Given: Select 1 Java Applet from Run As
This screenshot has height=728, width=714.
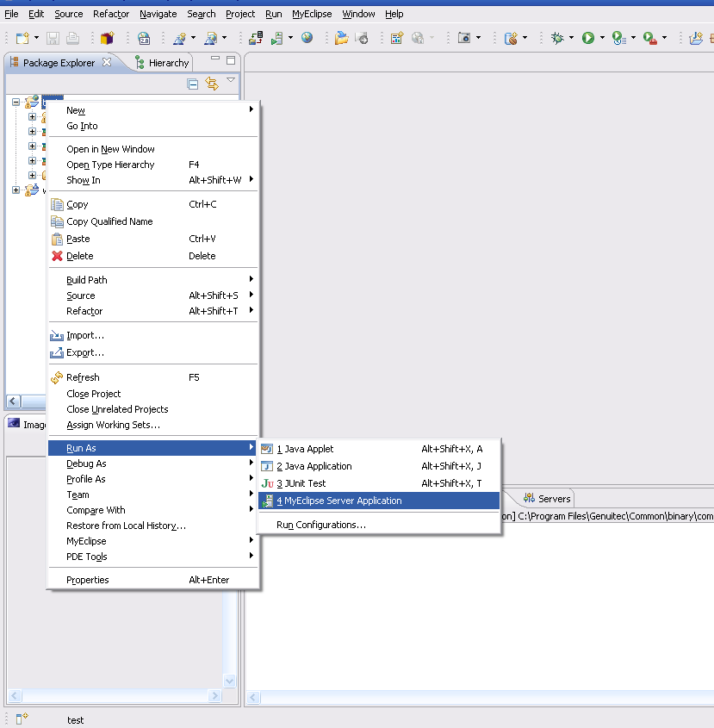Looking at the screenshot, I should (379, 449).
